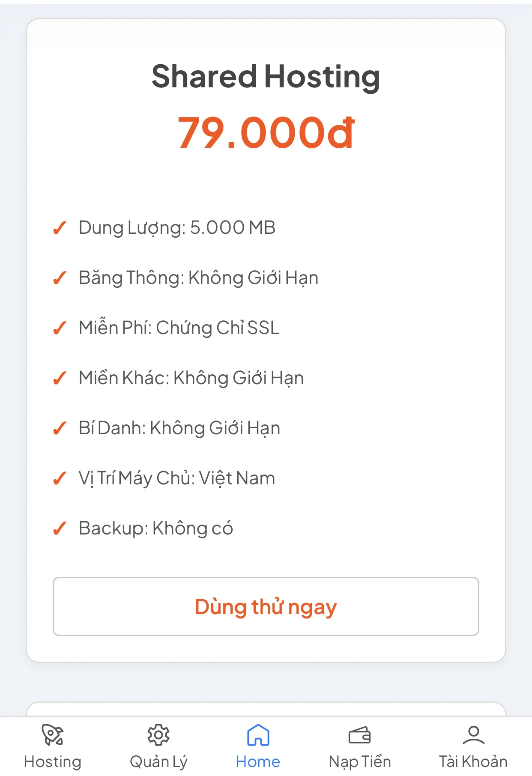
Task: Select the Shared Hosting plan title
Action: (266, 77)
